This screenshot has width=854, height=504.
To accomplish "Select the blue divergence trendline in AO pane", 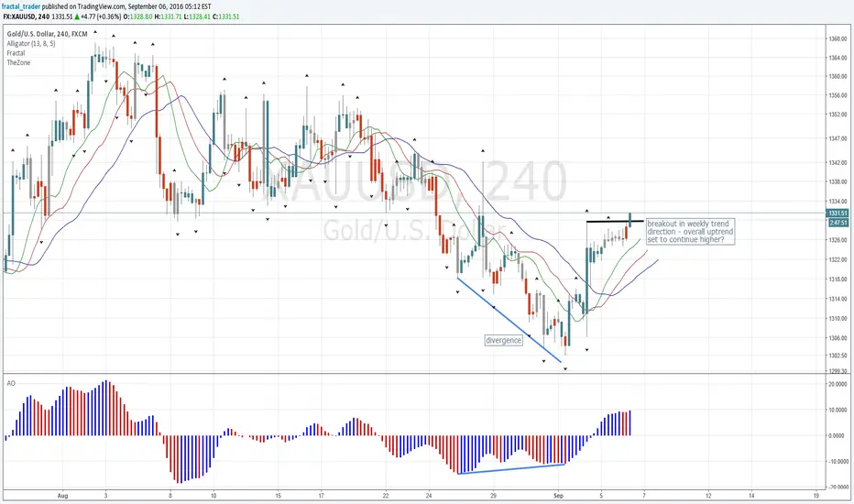I will coord(511,469).
